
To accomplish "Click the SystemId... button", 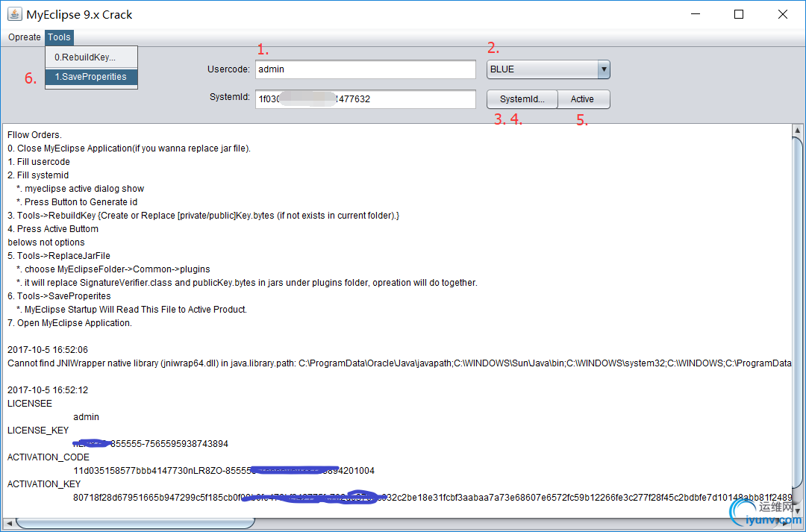I will click(522, 99).
